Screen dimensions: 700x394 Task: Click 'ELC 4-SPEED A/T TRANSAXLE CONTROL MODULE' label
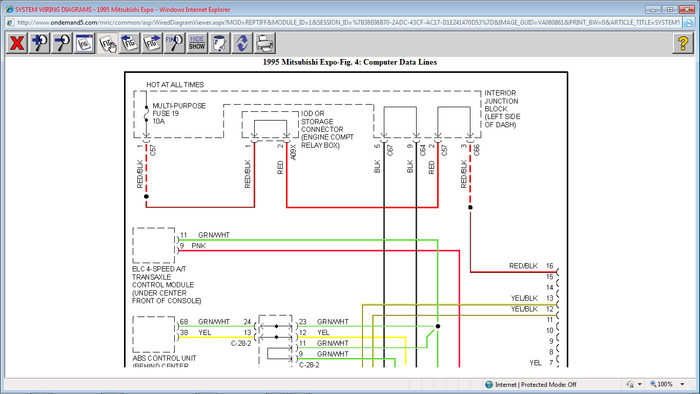click(167, 285)
